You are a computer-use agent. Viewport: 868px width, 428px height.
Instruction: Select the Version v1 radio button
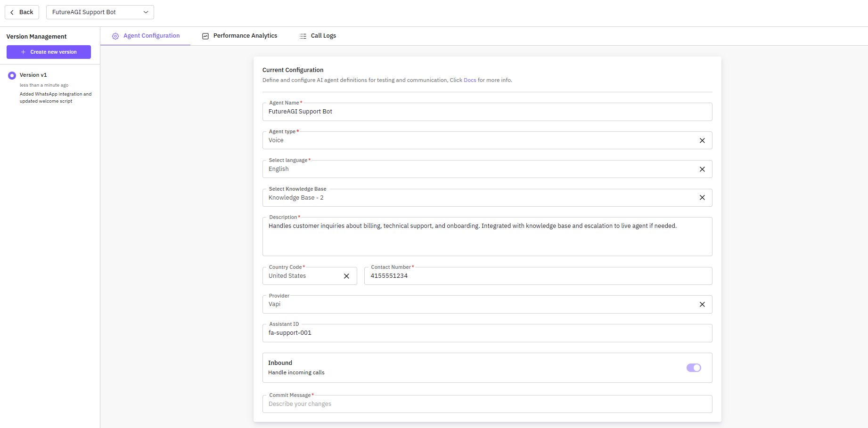click(12, 75)
